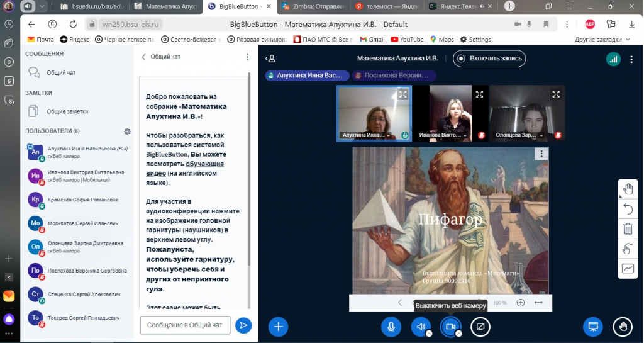Select user Могилатов Сергей Иванович
Screen dimensions: 644x343
(x=78, y=223)
